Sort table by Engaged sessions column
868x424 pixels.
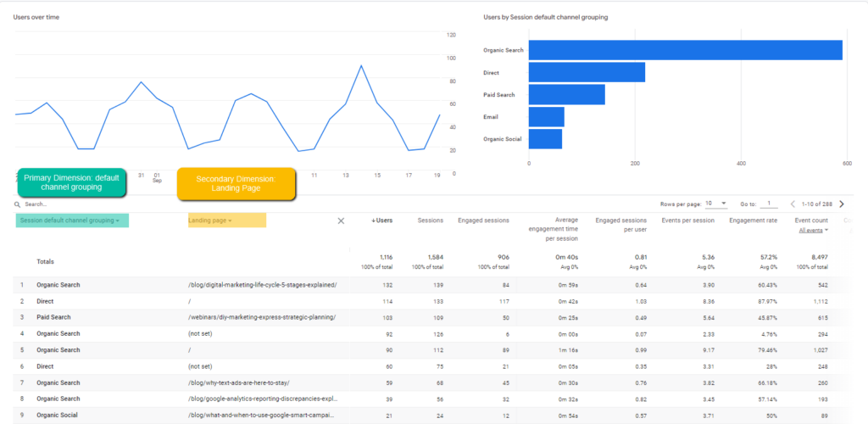click(x=483, y=220)
